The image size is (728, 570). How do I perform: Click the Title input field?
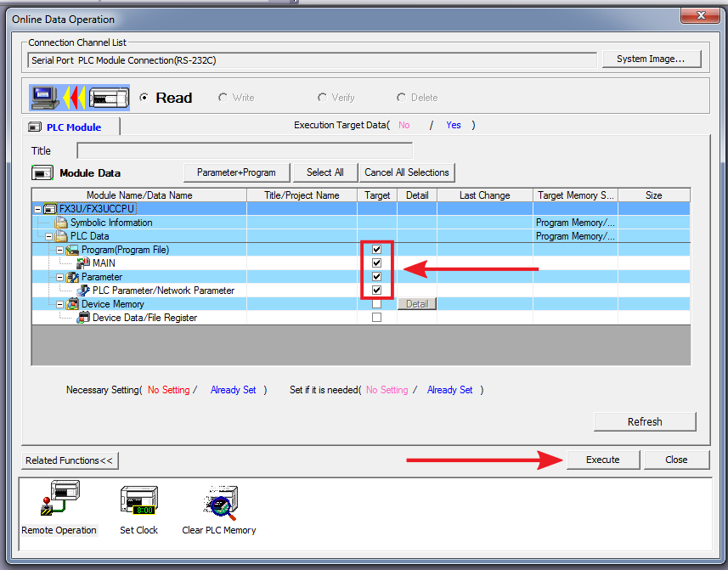pyautogui.click(x=244, y=151)
